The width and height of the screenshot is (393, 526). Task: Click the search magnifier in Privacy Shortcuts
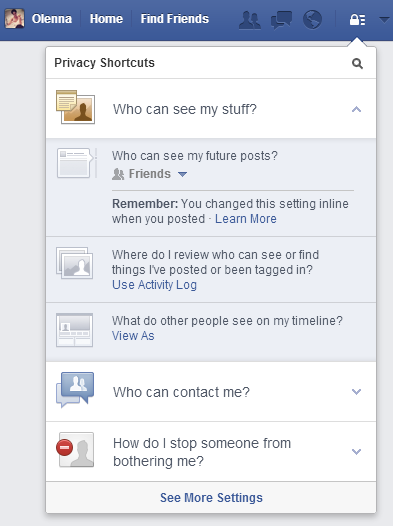357,63
